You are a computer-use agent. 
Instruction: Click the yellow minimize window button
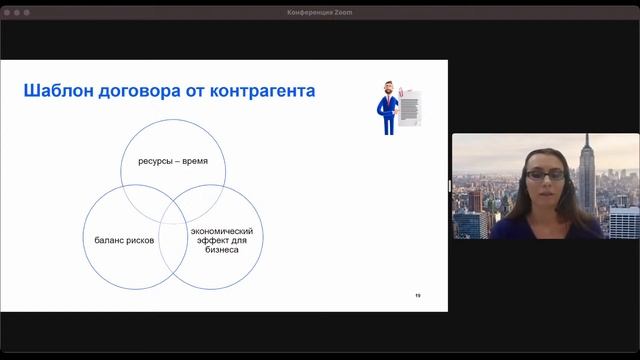pos(17,13)
